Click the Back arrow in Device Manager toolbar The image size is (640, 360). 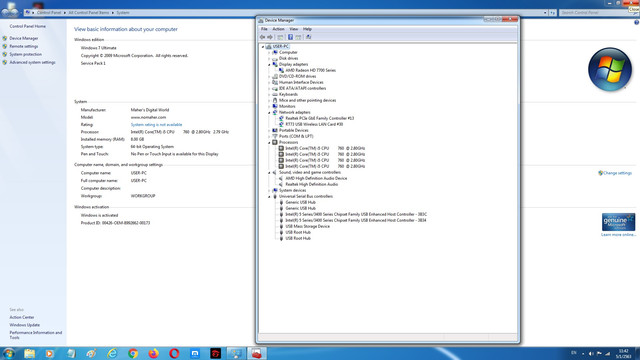point(262,37)
